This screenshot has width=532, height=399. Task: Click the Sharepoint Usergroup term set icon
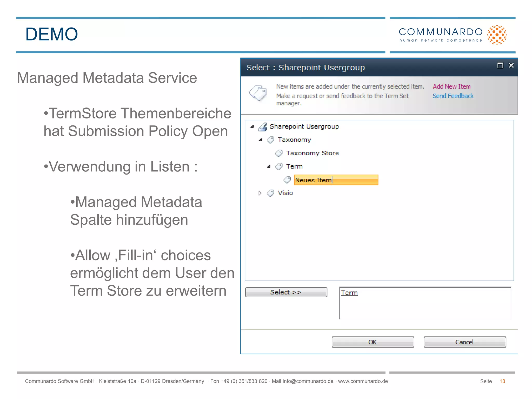(263, 127)
